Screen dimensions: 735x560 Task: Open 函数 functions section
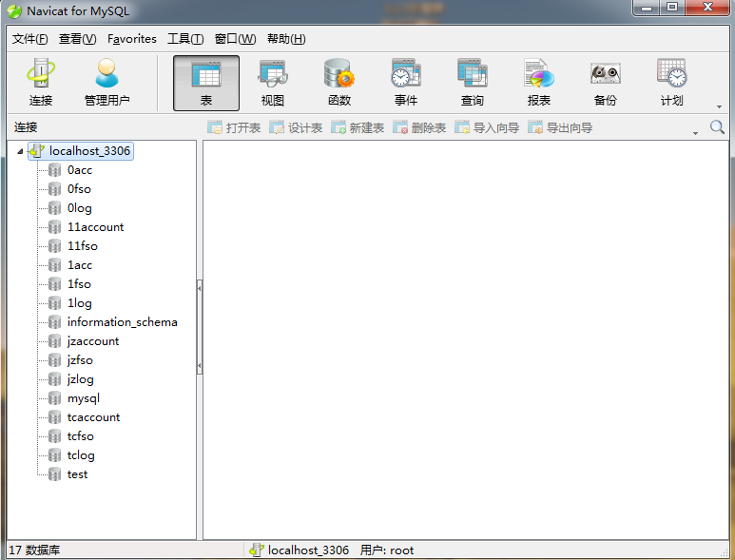pyautogui.click(x=339, y=83)
